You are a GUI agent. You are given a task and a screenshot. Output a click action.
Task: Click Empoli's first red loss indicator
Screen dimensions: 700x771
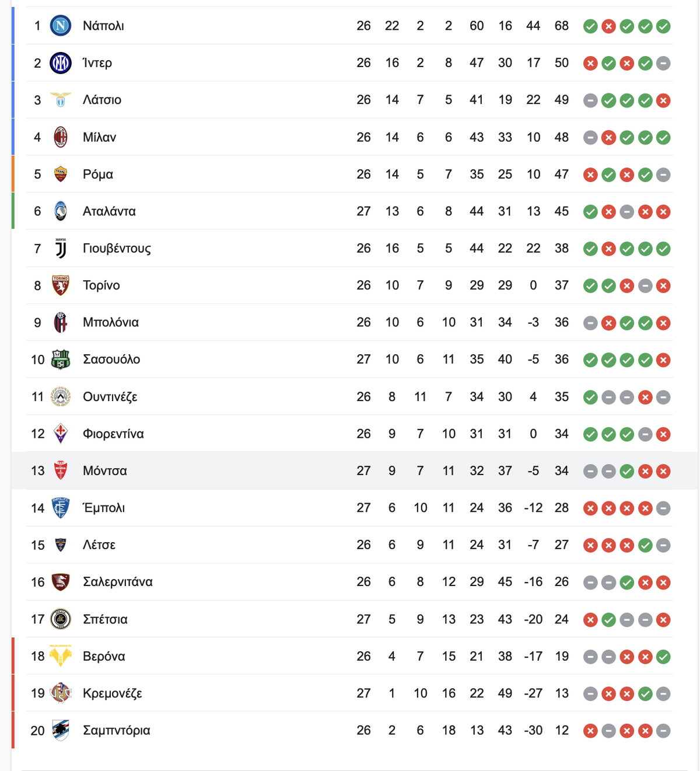590,508
